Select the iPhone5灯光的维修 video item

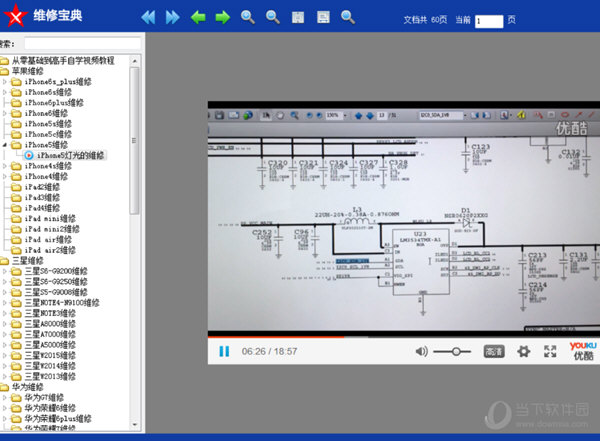tap(70, 155)
